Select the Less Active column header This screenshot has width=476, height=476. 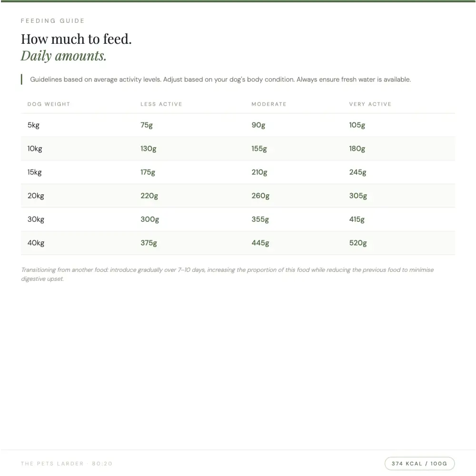161,104
